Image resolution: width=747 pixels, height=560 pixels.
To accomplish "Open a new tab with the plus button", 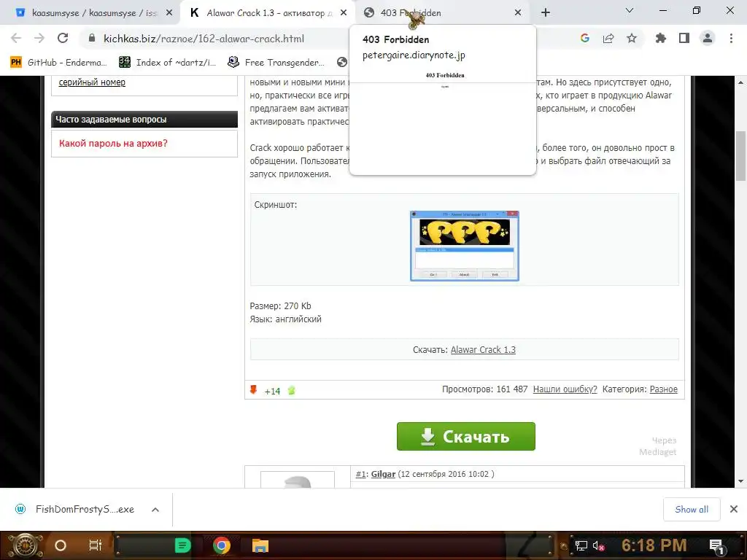I will click(x=546, y=13).
